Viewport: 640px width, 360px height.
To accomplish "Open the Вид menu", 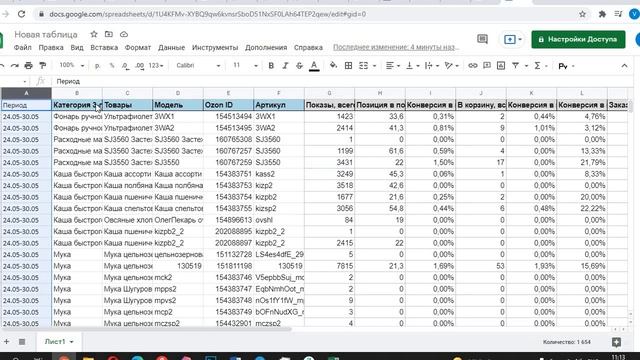I will (77, 47).
